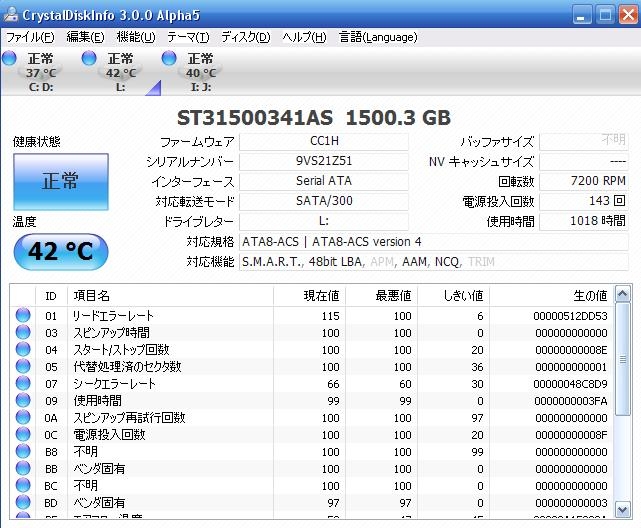Click status orb of row 05 代替処理済のセクタ数

click(x=23, y=366)
